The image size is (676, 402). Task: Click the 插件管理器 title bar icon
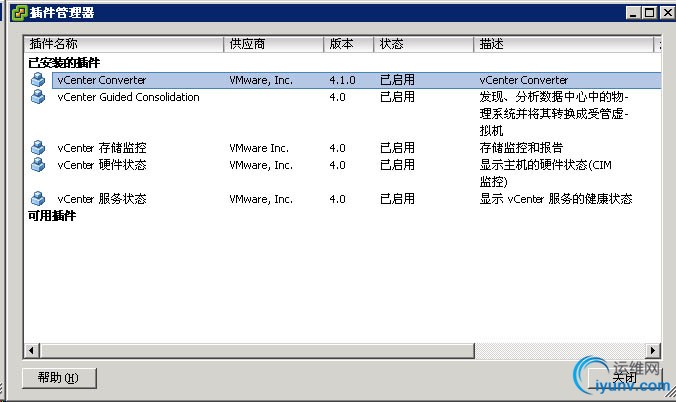tap(19, 13)
